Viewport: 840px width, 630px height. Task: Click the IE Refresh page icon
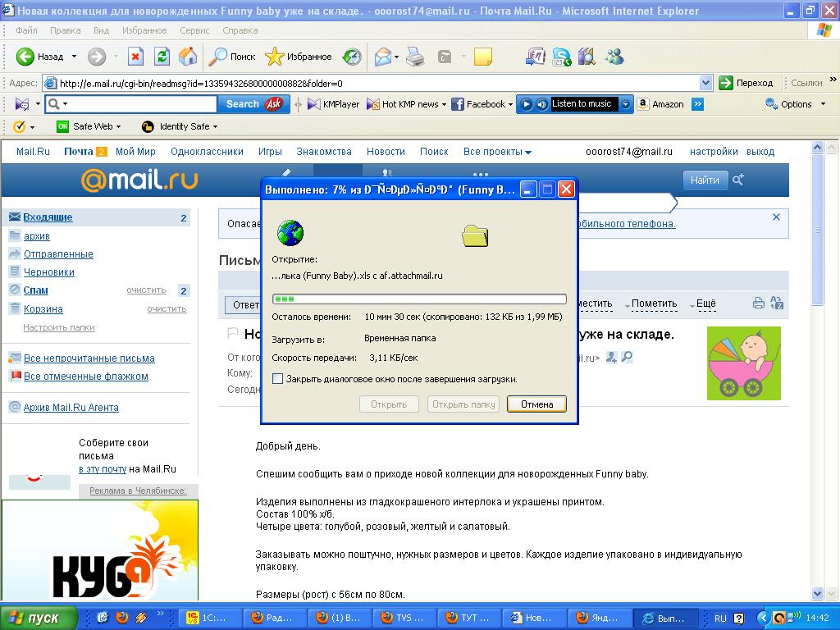[162, 57]
